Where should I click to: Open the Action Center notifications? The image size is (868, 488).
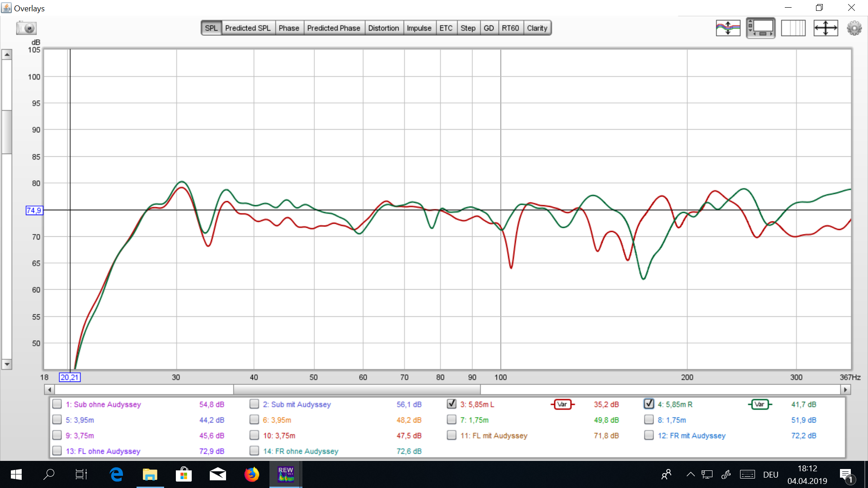(847, 475)
